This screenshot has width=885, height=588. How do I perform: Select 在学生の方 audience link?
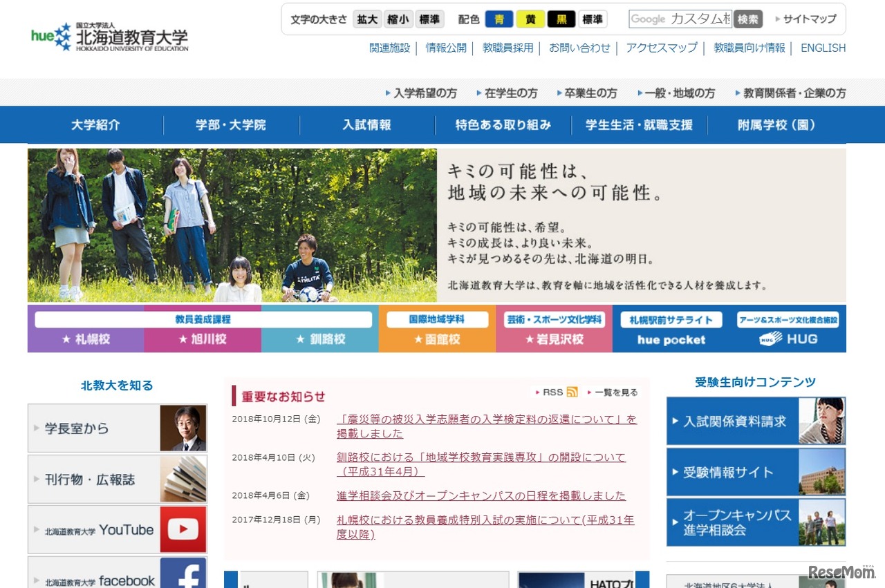507,93
